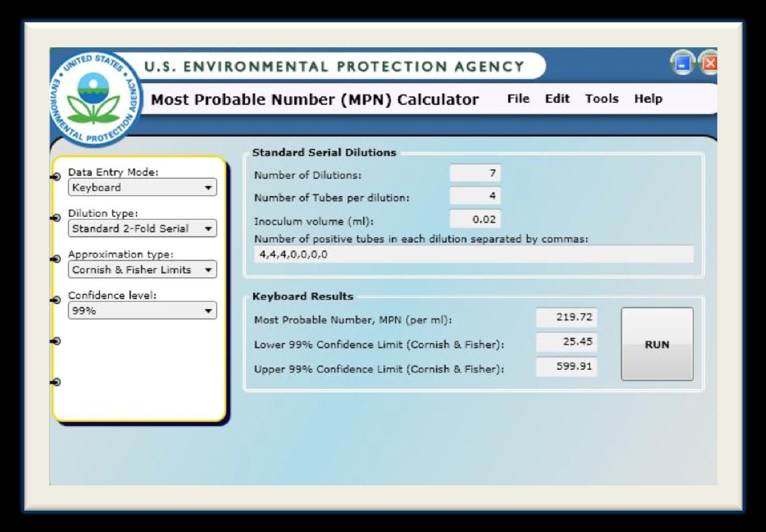Click the Inoculum volume field
This screenshot has width=766, height=532.
(476, 219)
